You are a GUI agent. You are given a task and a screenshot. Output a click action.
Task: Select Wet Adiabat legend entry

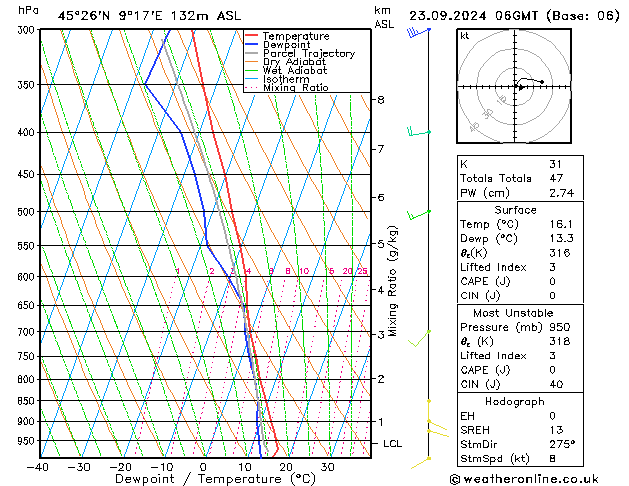pos(295,71)
